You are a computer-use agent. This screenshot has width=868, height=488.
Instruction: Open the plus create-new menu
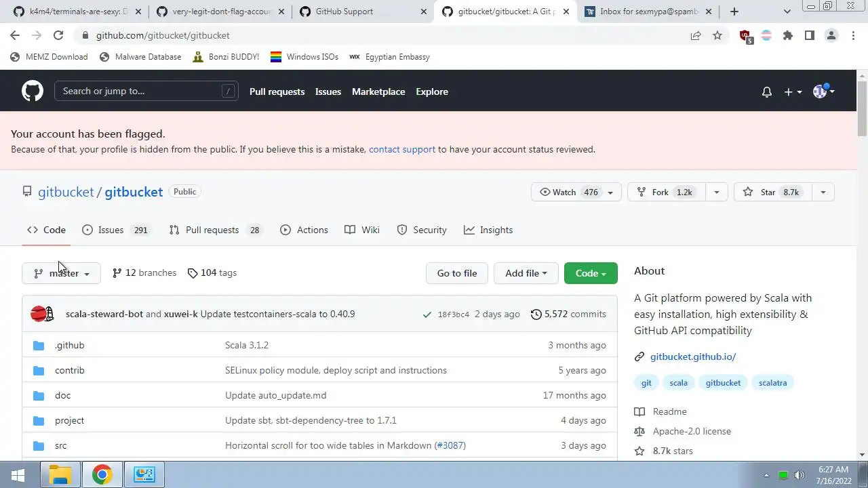[793, 91]
